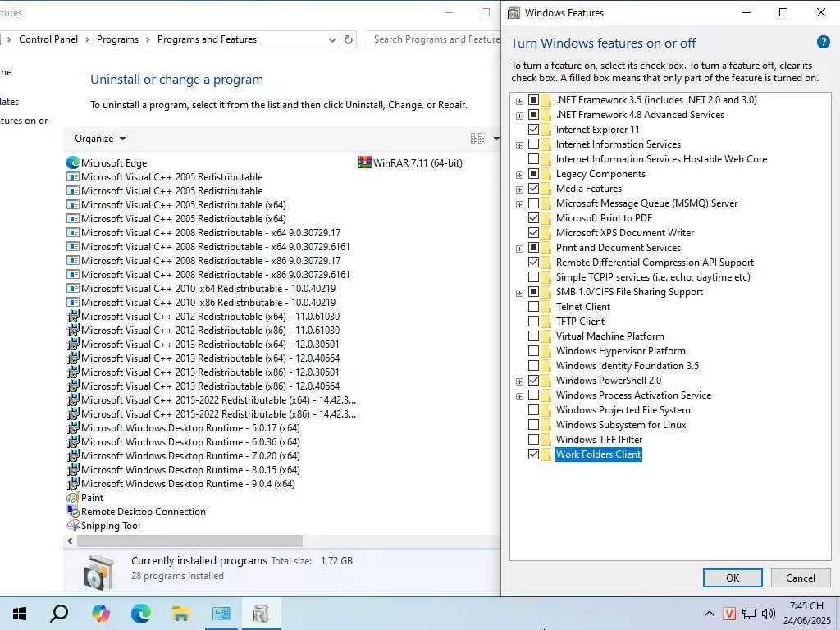Click the network tray icon

pyautogui.click(x=749, y=614)
